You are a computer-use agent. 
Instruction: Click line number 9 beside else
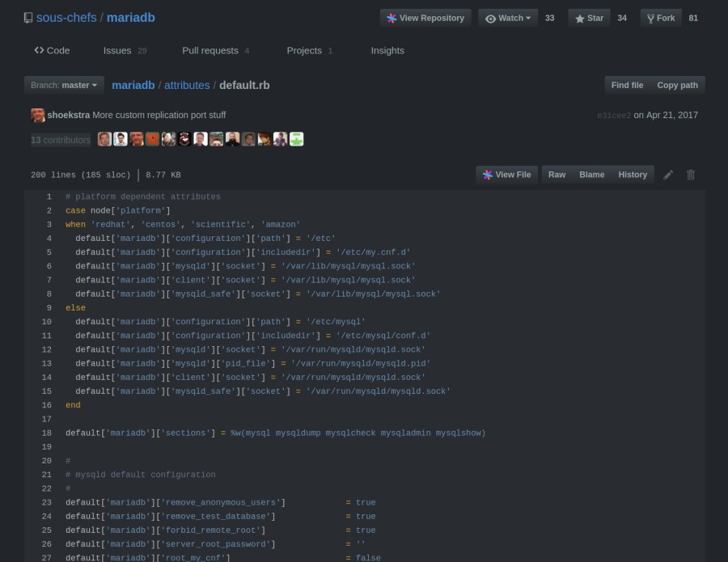pos(49,308)
